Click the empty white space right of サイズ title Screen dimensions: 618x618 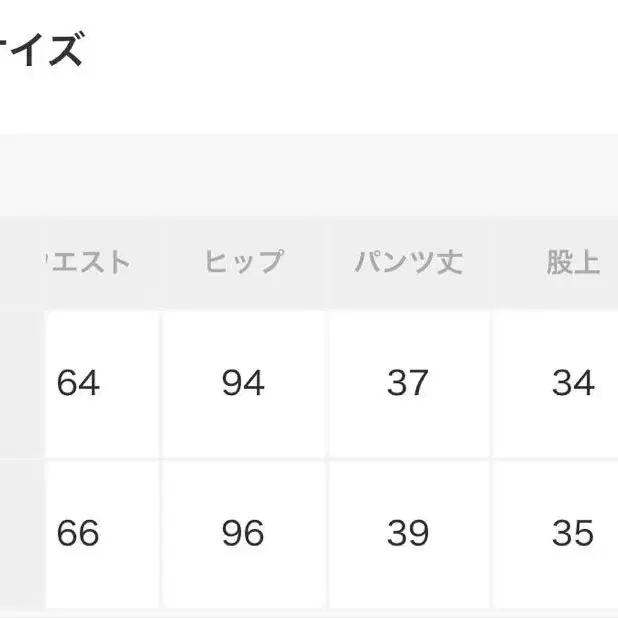click(x=350, y=49)
